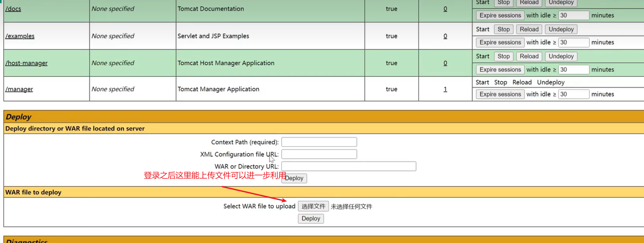Click the 选择文件 file chooser button

313,206
